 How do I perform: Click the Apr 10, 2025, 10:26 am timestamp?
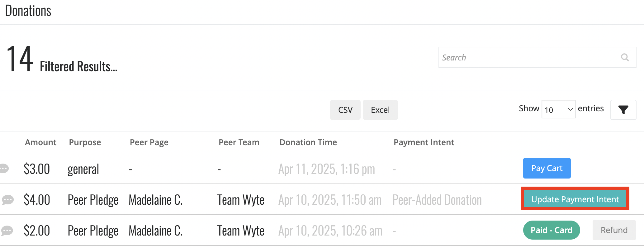pyautogui.click(x=330, y=231)
